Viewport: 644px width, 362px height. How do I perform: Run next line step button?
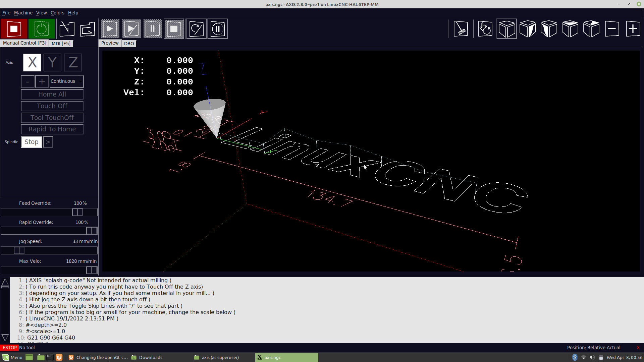(x=131, y=29)
